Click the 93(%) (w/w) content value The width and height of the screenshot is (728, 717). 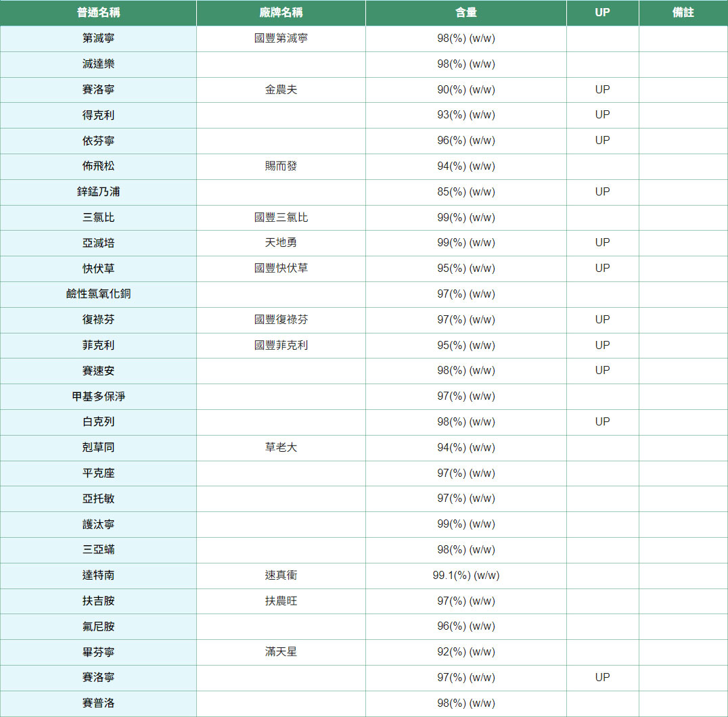tap(465, 114)
